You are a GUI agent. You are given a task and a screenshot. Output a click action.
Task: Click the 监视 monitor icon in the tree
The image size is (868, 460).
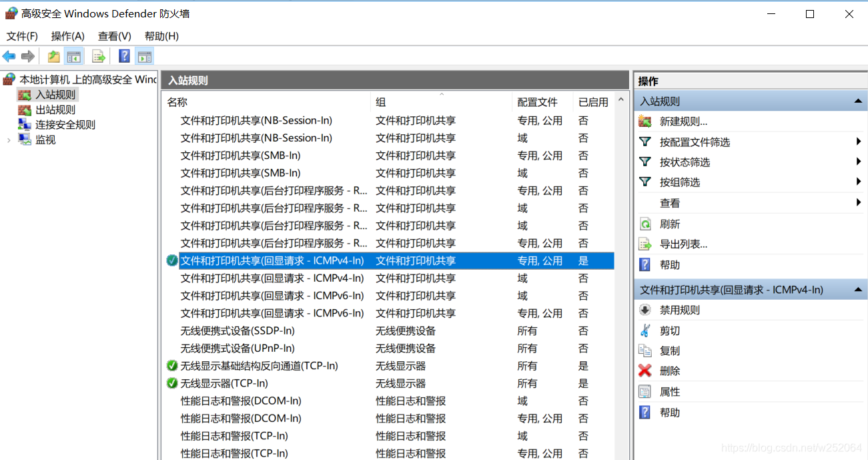pos(25,140)
